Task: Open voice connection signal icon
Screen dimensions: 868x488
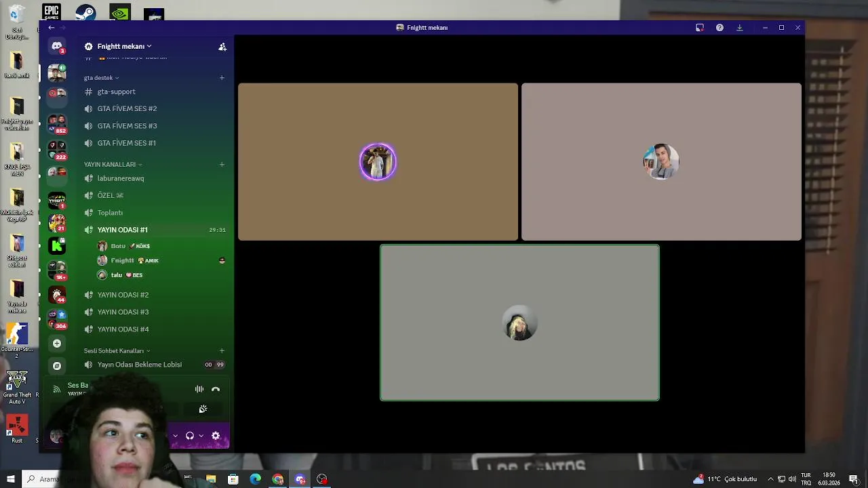Action: 57,389
